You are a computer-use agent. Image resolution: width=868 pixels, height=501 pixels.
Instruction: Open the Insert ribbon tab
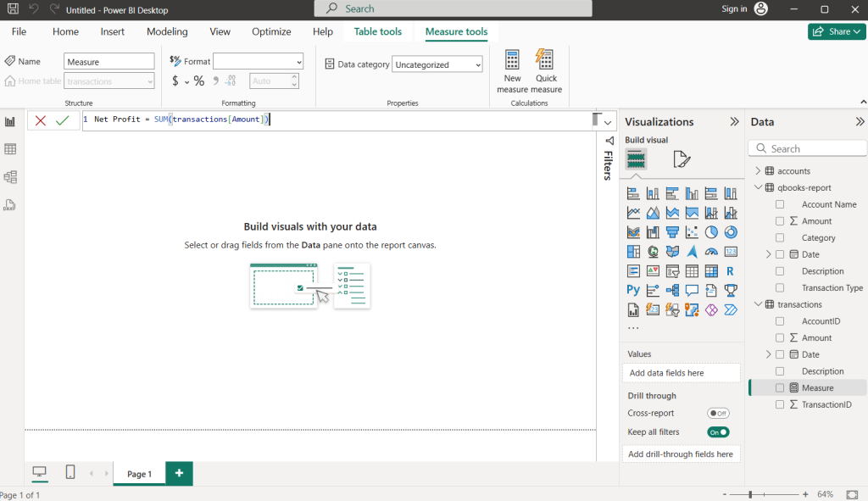pos(113,31)
